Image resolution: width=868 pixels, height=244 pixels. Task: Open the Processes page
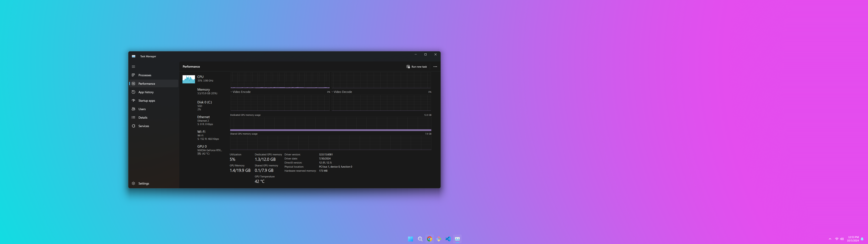tap(145, 75)
